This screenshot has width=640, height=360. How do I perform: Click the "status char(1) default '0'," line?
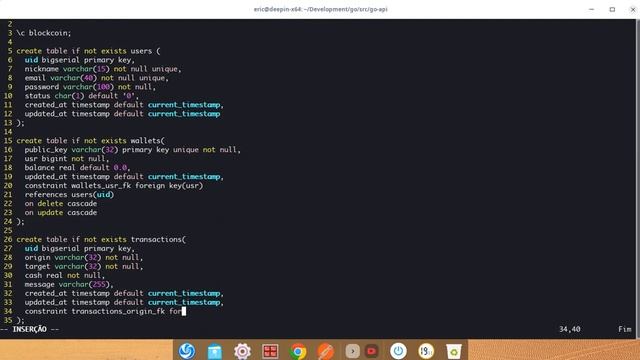82,96
